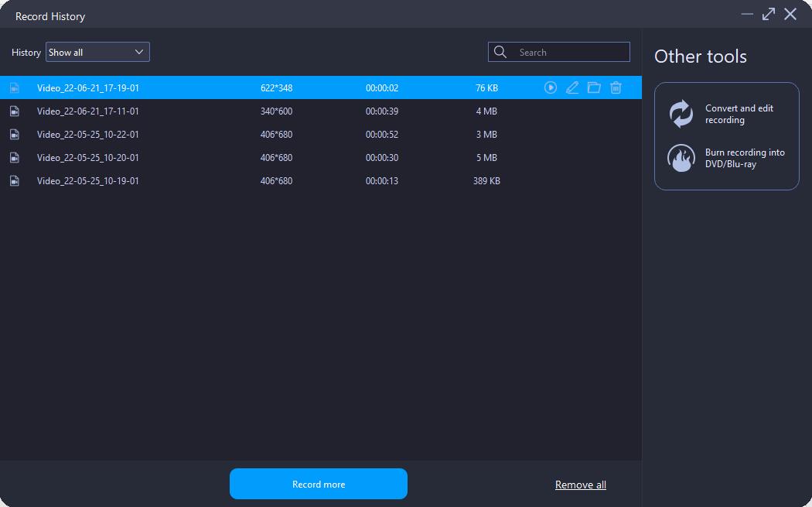
Task: Maximize the Record History window
Action: tap(768, 14)
